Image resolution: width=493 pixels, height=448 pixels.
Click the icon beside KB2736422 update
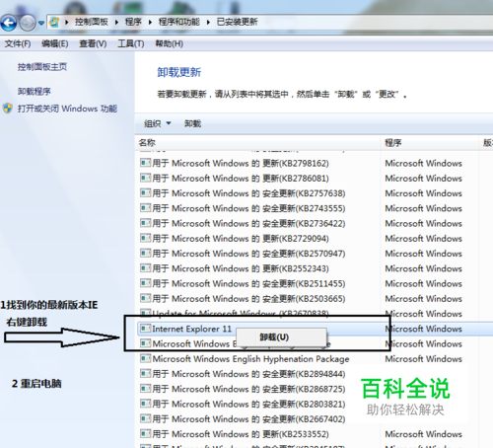[145, 223]
